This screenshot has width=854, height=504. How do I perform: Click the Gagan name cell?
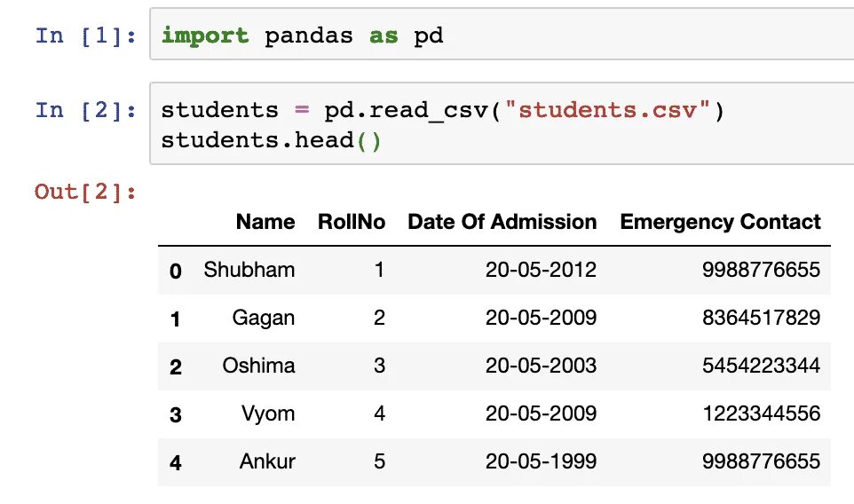[263, 318]
